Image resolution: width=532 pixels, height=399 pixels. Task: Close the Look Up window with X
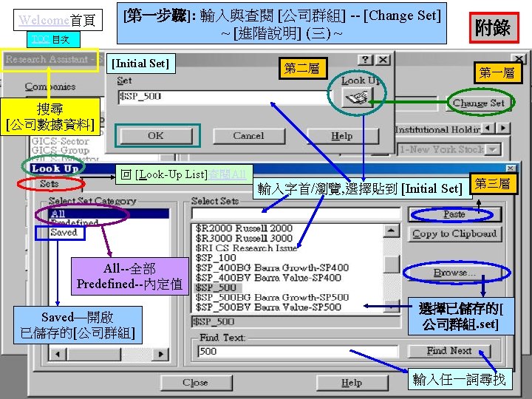point(511,168)
